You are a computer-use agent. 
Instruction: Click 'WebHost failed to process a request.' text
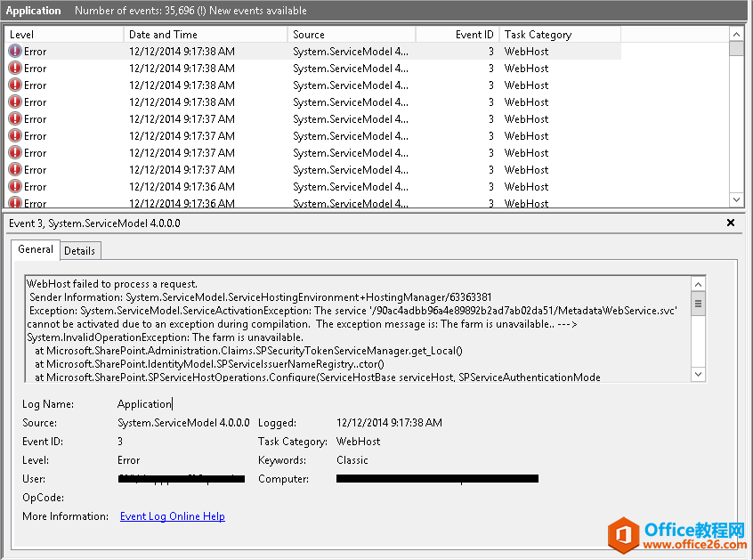pos(112,284)
